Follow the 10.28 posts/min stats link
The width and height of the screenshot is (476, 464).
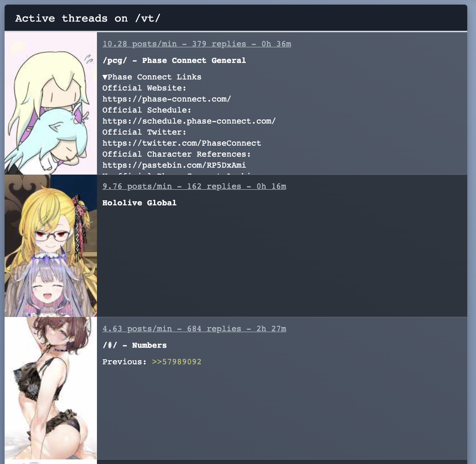[x=197, y=44]
